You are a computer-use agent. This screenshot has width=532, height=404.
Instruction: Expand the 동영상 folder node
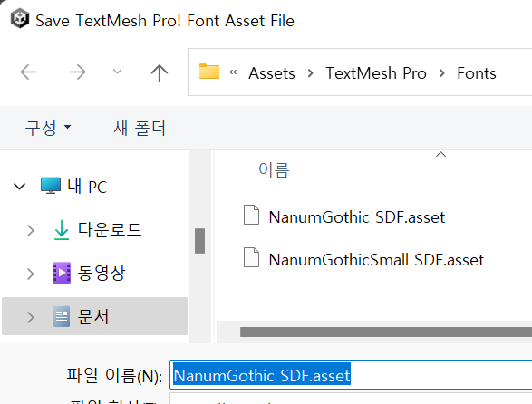coord(31,274)
